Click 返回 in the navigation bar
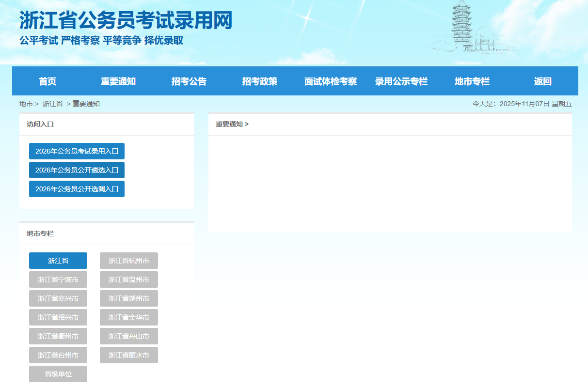This screenshot has height=388, width=588. (543, 81)
